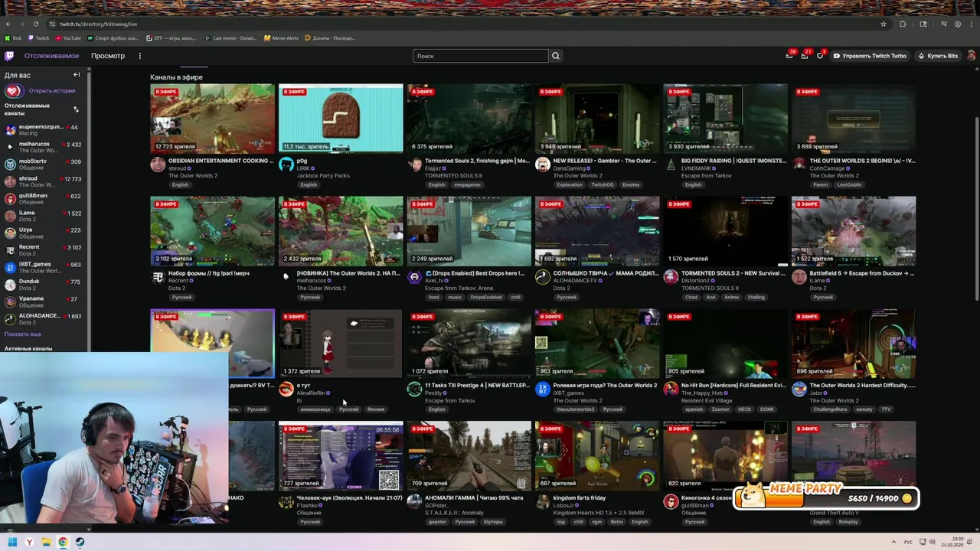The height and width of the screenshot is (551, 980).
Task: Click LIRIK's channel avatar below the stream
Action: (286, 165)
